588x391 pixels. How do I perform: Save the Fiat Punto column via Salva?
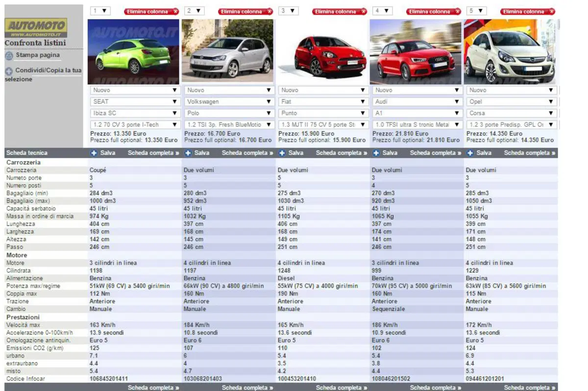[x=296, y=153]
